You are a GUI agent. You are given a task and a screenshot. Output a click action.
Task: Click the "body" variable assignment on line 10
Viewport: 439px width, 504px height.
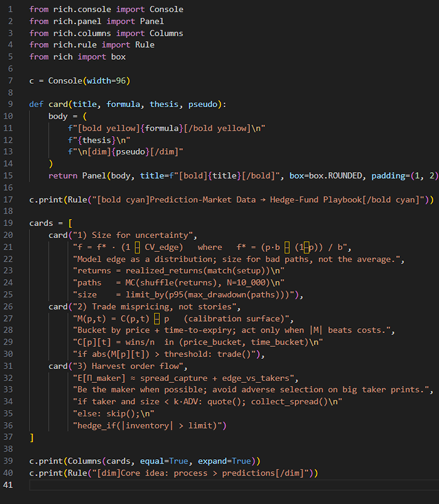pyautogui.click(x=58, y=117)
